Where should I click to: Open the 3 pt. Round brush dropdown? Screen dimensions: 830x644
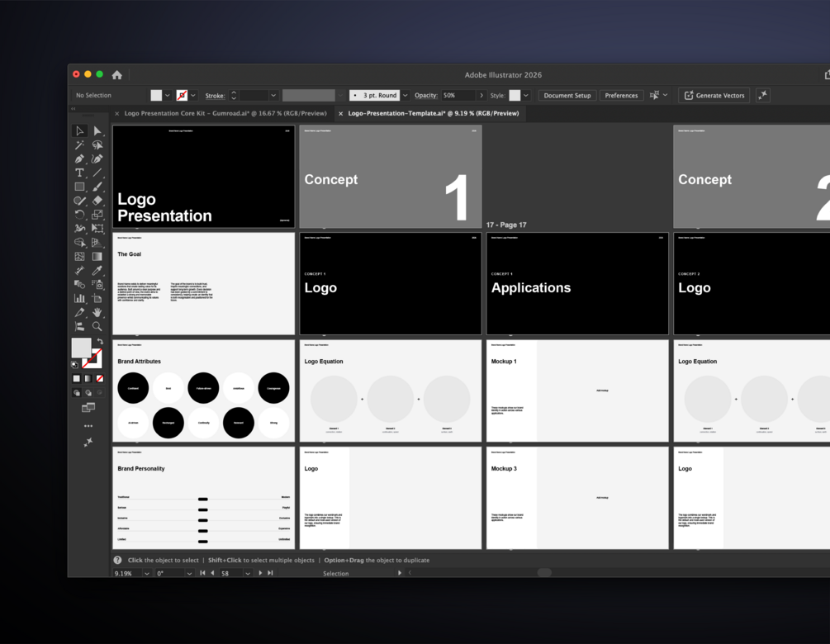click(x=405, y=95)
